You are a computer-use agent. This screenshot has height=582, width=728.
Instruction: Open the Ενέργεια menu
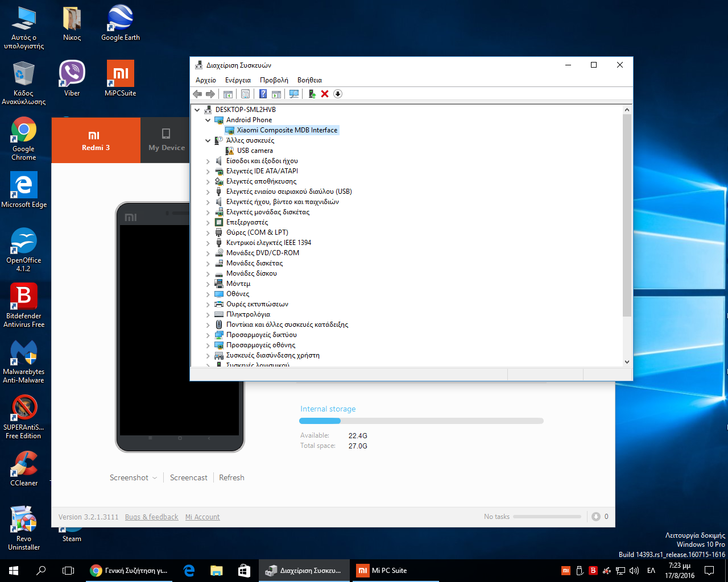pos(238,80)
